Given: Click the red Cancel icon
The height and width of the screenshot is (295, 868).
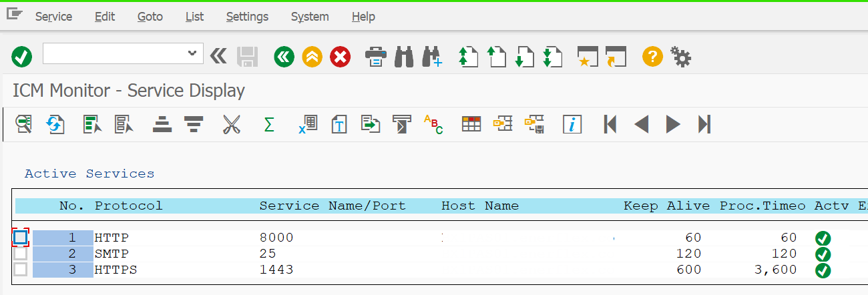Looking at the screenshot, I should [341, 57].
